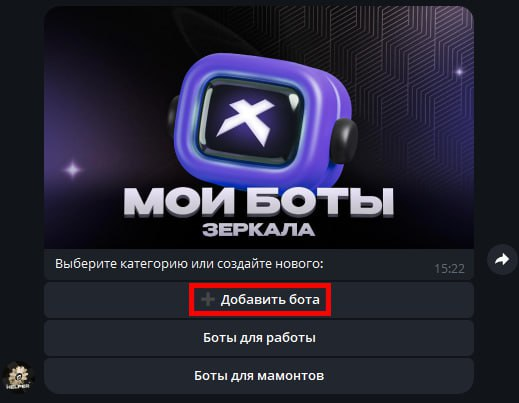519x403 pixels.
Task: Open the Боты для мамонтов category
Action: [259, 376]
